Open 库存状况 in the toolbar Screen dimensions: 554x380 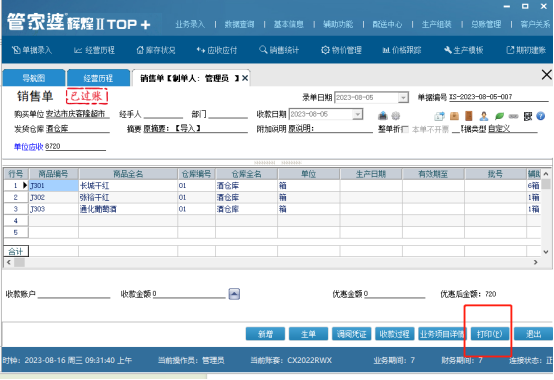coord(156,50)
